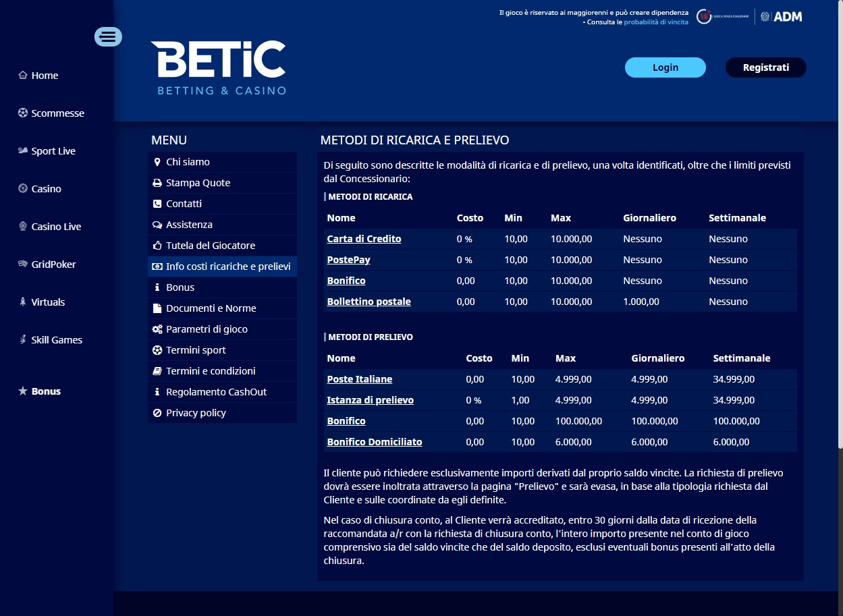
Task: Click the Home house icon
Action: (23, 76)
